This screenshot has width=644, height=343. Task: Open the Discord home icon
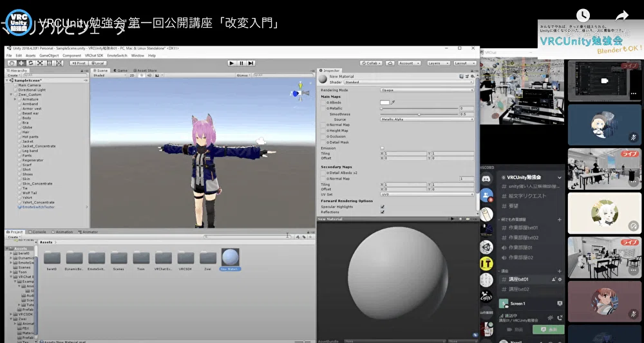[x=487, y=178]
